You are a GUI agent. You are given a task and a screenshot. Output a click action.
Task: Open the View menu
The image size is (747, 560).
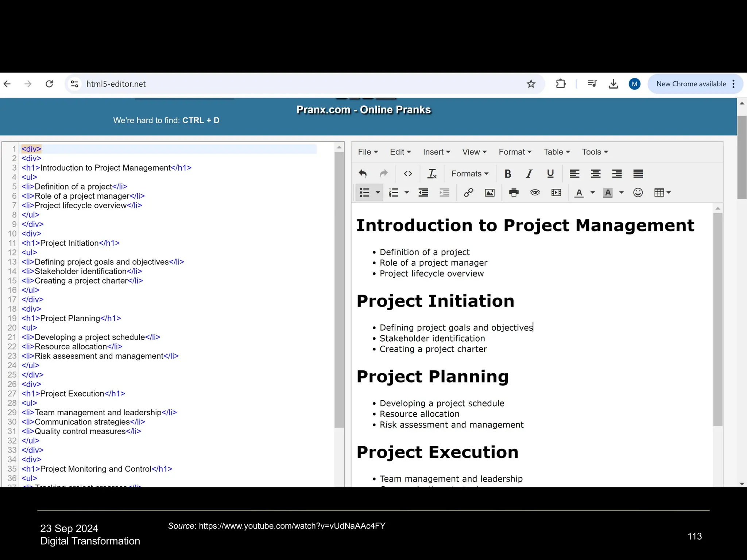click(x=475, y=152)
